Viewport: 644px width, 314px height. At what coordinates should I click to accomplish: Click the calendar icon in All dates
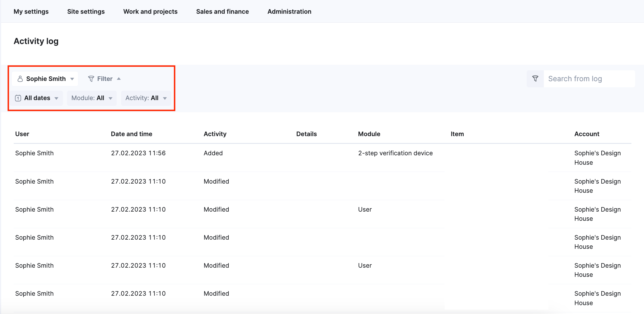click(18, 98)
